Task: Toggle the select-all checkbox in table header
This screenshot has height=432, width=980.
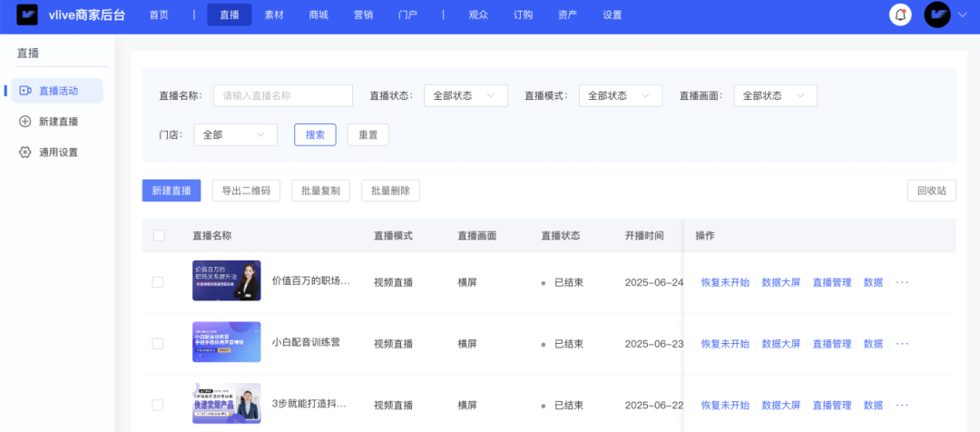Action: click(159, 236)
